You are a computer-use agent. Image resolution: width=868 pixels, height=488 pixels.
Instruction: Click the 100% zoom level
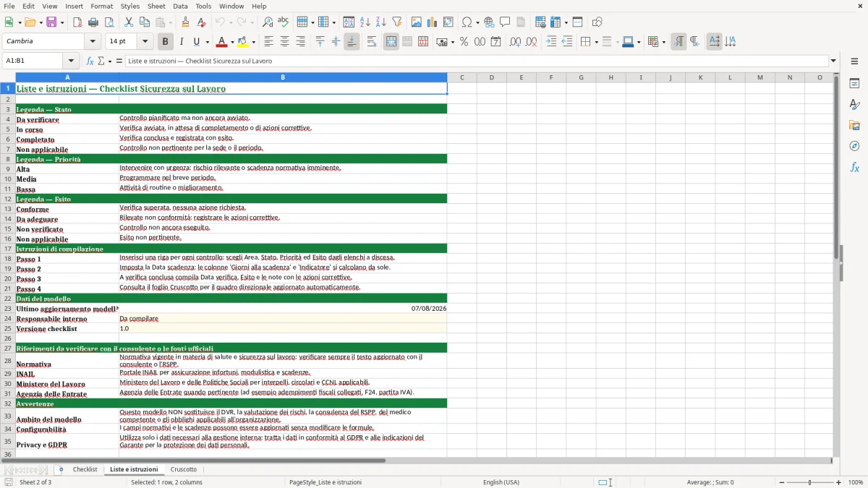[x=856, y=482]
